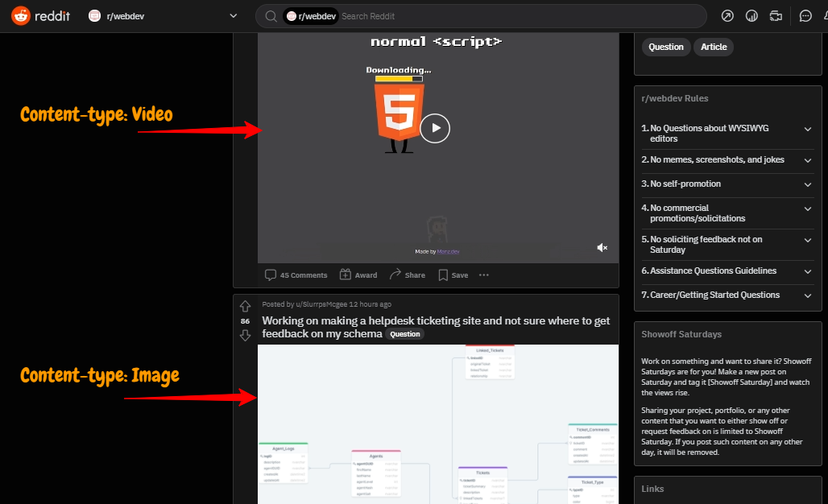Image resolution: width=828 pixels, height=504 pixels.
Task: Open the Share options for the video post
Action: click(x=408, y=275)
